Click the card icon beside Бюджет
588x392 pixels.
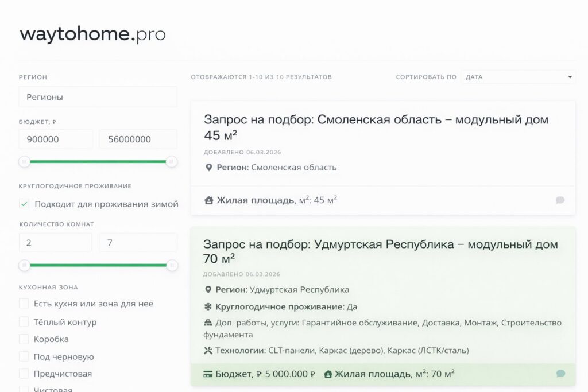click(x=208, y=374)
